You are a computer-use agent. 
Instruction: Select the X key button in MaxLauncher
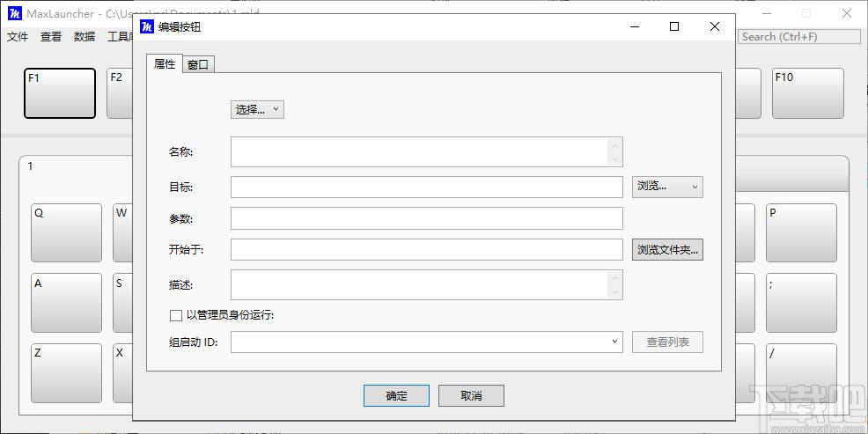[x=123, y=373]
